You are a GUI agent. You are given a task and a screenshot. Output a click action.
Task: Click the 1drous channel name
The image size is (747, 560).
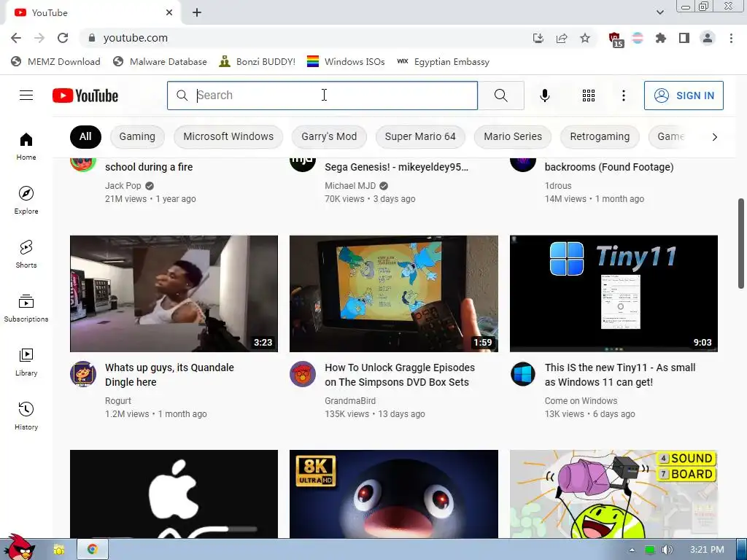[558, 186]
